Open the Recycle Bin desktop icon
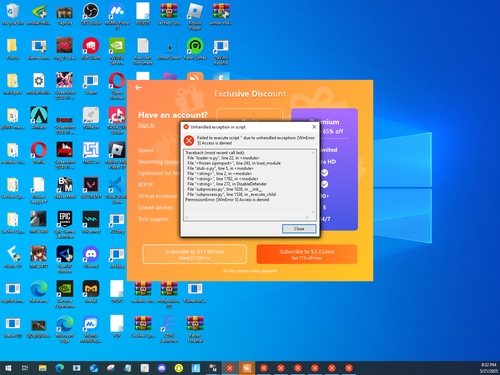The image size is (500, 375). tap(13, 14)
